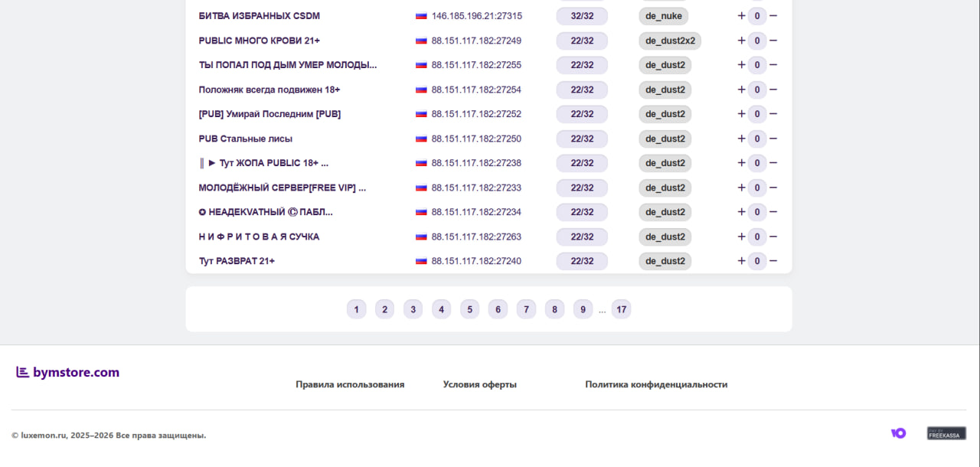The image size is (980, 467).
Task: Jump to last page 17
Action: point(621,309)
